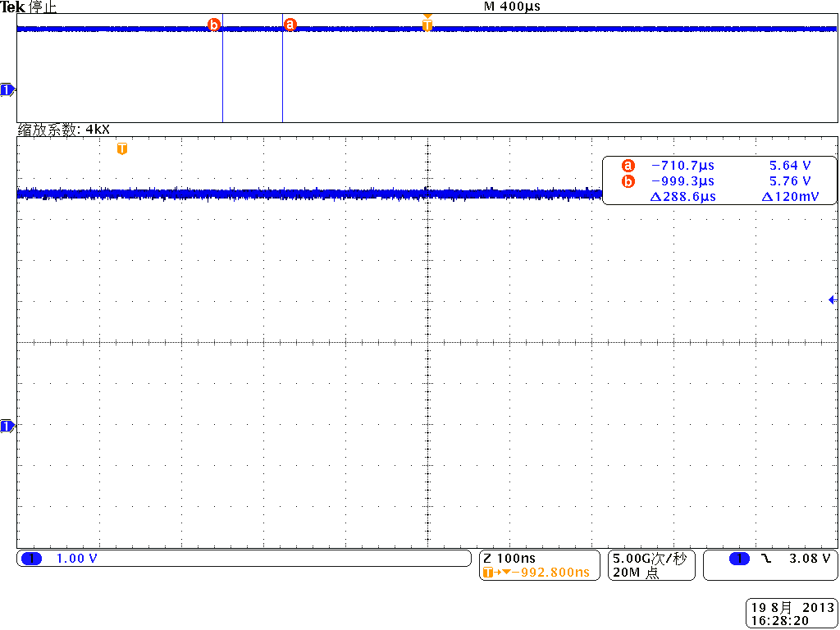
Task: Select the orange trigger T marker in the overview strip
Action: pyautogui.click(x=427, y=25)
